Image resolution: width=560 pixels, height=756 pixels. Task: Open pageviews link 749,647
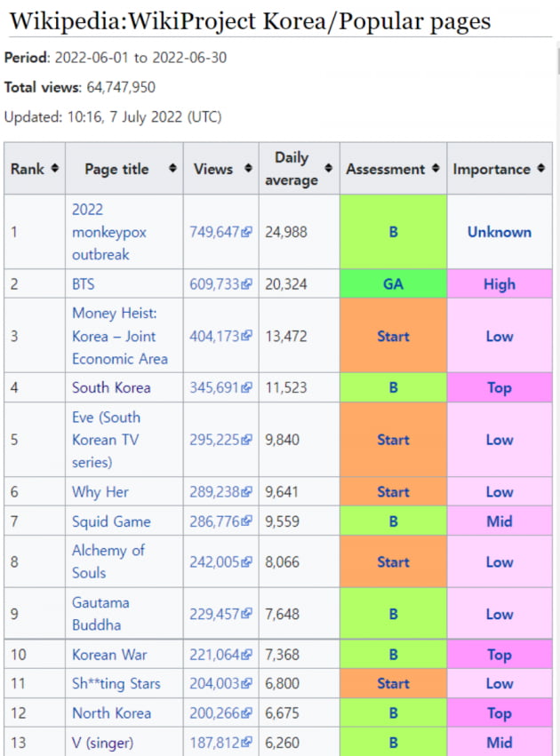[x=214, y=232]
